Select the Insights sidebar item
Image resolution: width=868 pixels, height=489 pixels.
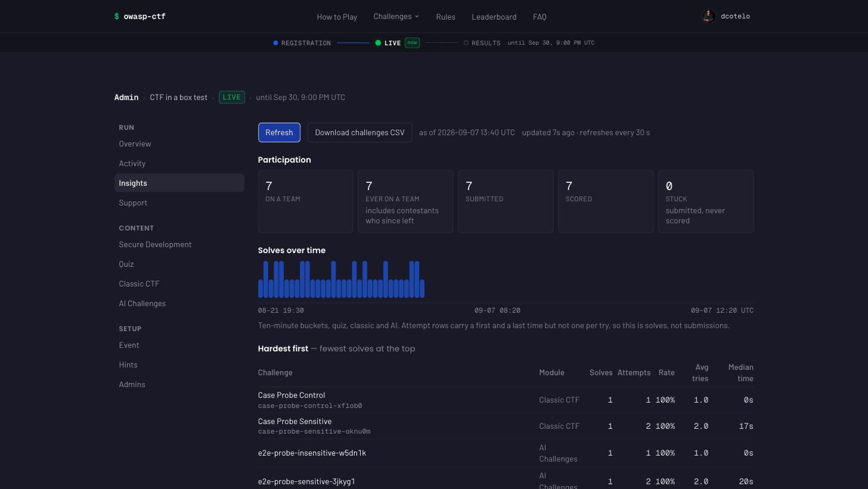[179, 183]
